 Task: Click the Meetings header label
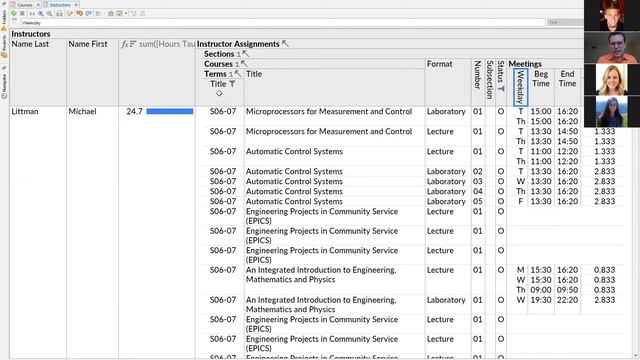pyautogui.click(x=525, y=64)
